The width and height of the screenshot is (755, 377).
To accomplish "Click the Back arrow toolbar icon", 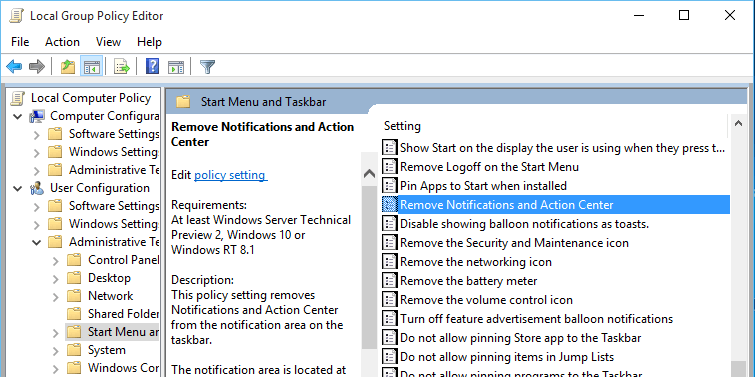I will point(14,66).
